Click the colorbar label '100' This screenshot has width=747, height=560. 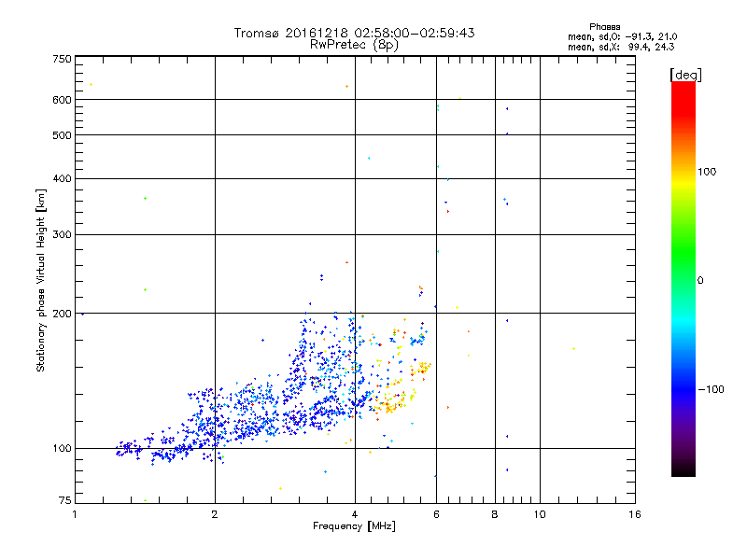pos(707,172)
